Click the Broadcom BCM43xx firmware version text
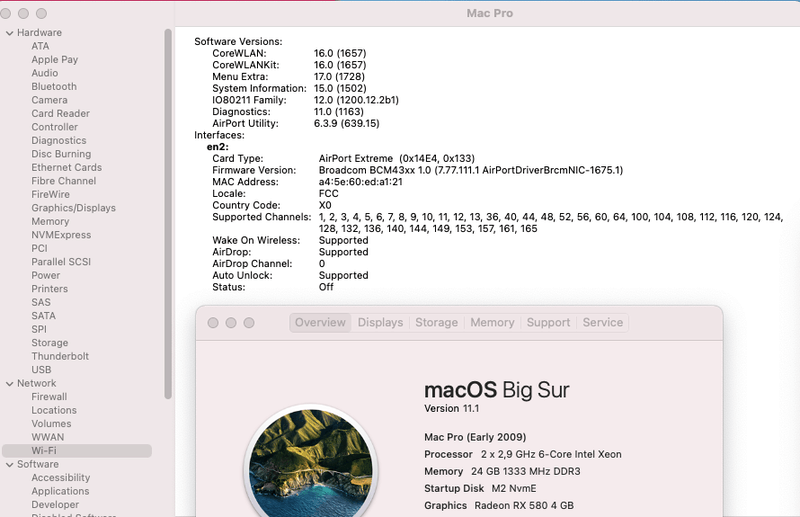 (x=471, y=170)
